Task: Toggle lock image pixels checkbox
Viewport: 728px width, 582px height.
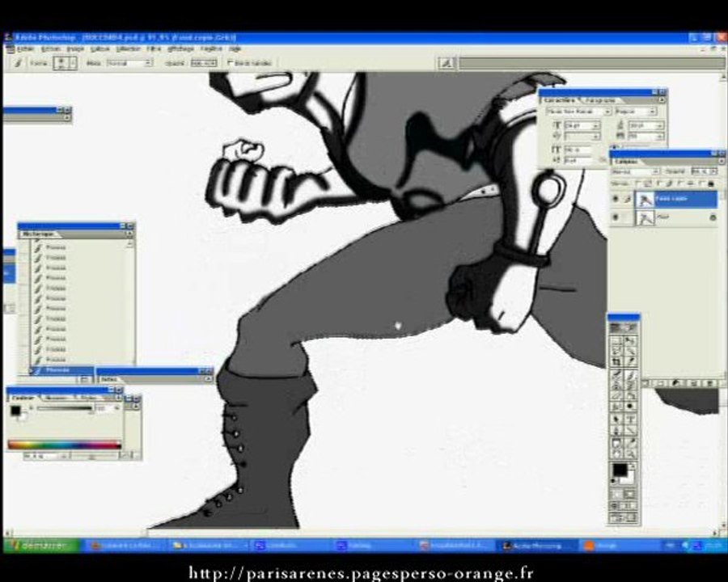Action: point(658,183)
